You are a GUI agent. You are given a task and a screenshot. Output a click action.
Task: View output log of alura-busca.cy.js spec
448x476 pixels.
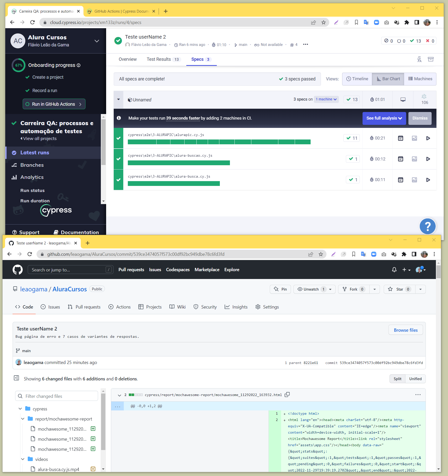click(x=400, y=180)
